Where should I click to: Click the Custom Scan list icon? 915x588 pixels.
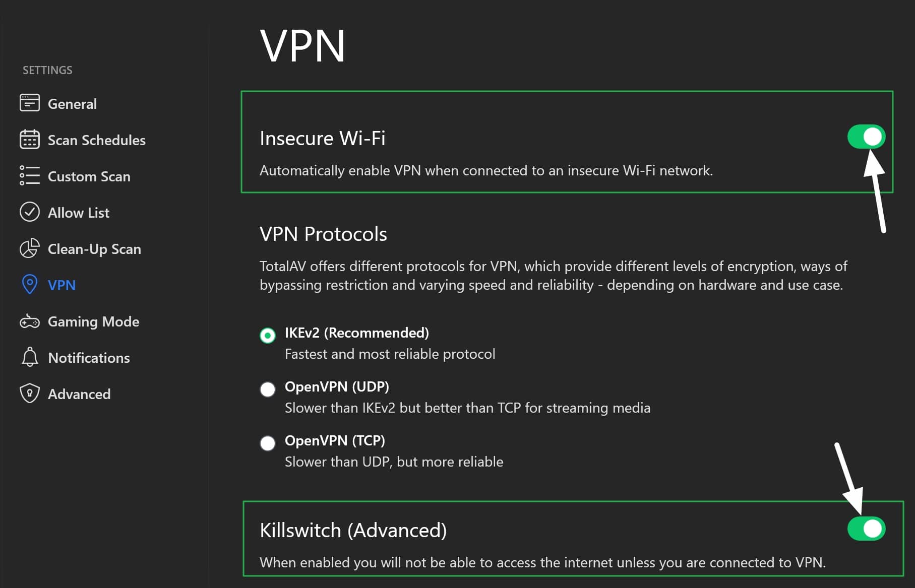point(29,175)
